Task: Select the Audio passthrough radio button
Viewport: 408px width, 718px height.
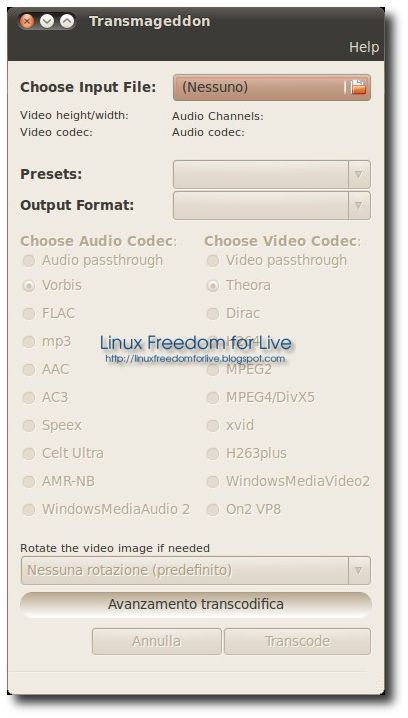Action: [x=29, y=261]
